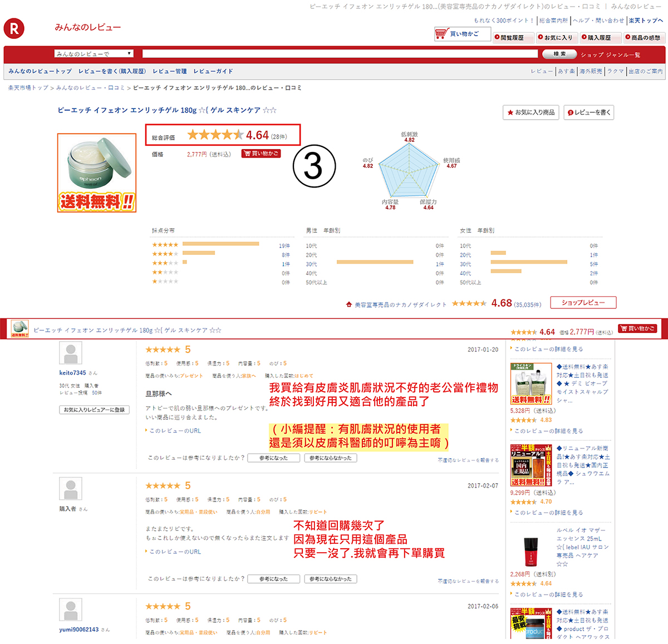Click お気に入りレビュアーに登録 button
The image size is (668, 644).
click(x=94, y=410)
